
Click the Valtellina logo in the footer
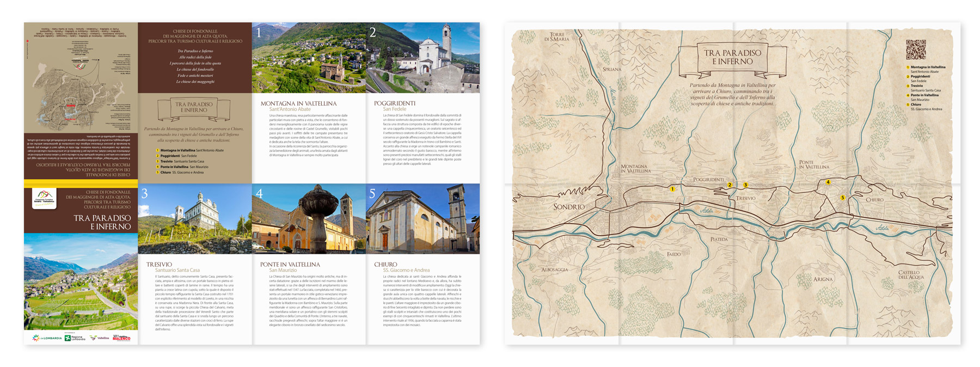100,338
